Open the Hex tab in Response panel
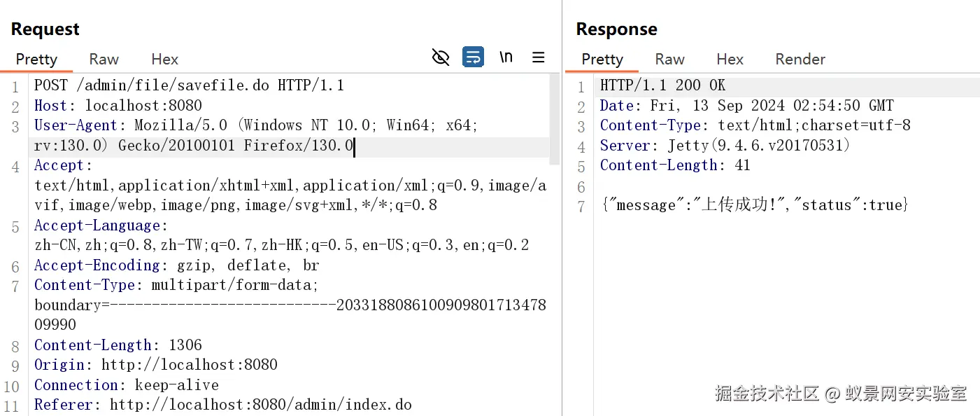The image size is (980, 416). (x=730, y=60)
